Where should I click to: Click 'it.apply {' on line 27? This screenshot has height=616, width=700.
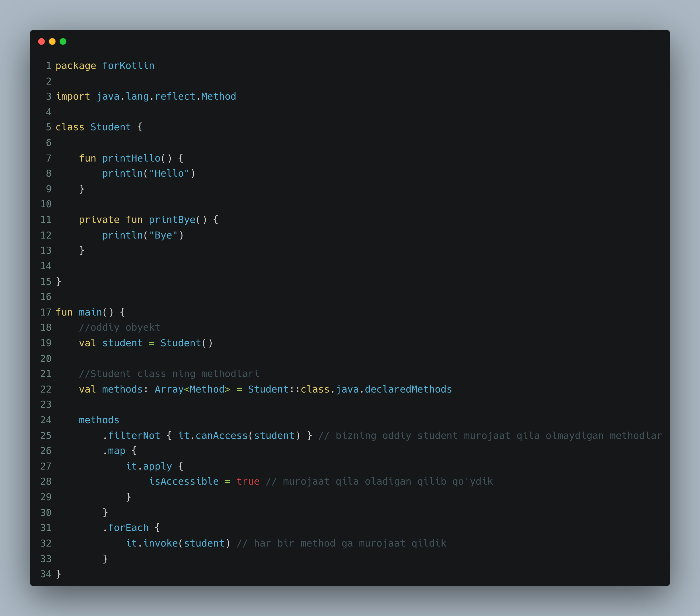tap(155, 466)
